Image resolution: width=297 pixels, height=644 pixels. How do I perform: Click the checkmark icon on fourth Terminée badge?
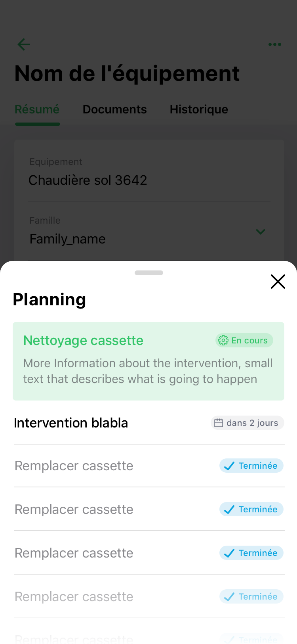click(229, 597)
